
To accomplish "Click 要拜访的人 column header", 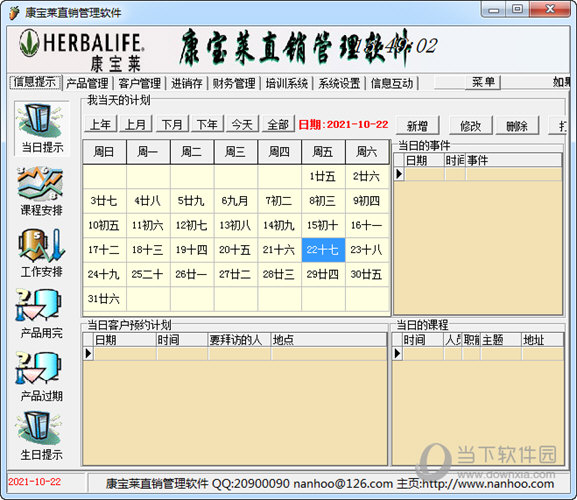I will pos(239,340).
